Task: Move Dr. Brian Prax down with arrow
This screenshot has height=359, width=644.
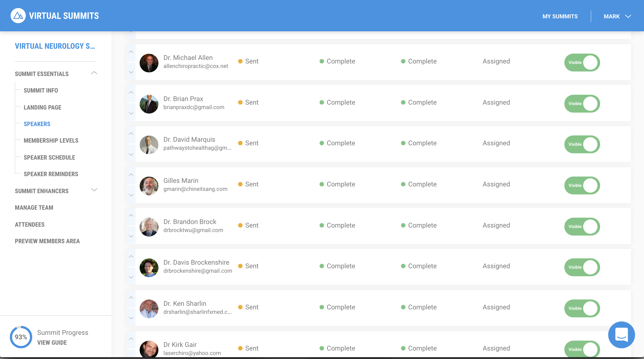Action: tap(131, 113)
